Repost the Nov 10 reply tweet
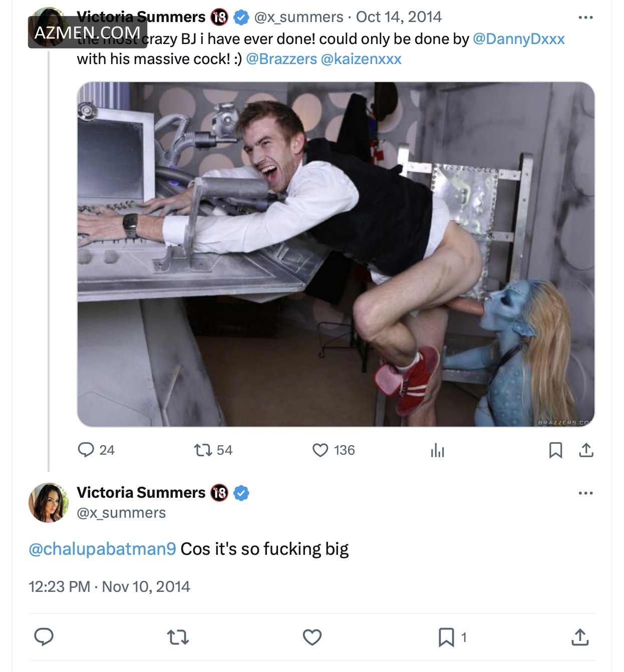The height and width of the screenshot is (672, 624). pos(178,637)
